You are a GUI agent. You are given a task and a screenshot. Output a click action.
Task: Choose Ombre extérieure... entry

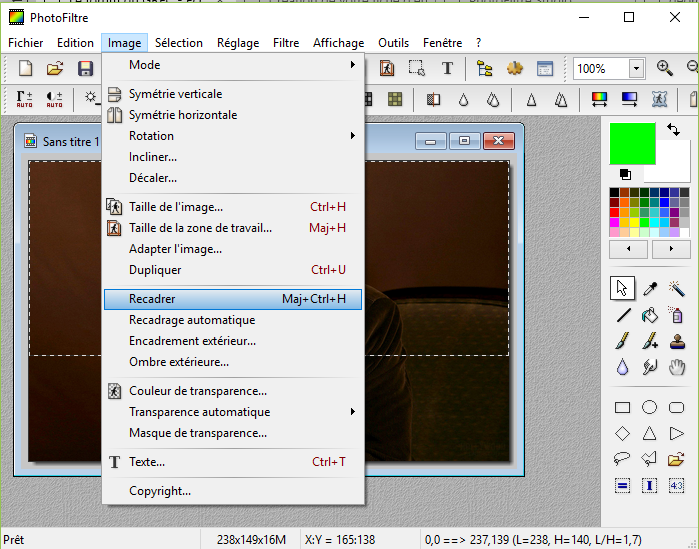234,362
